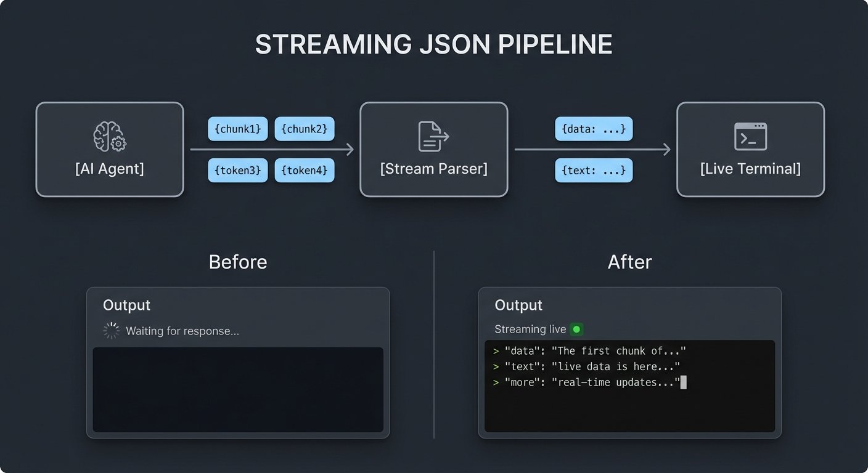Screen dimensions: 868x473
Task: Click the [Stream Parser] label
Action: (433, 168)
